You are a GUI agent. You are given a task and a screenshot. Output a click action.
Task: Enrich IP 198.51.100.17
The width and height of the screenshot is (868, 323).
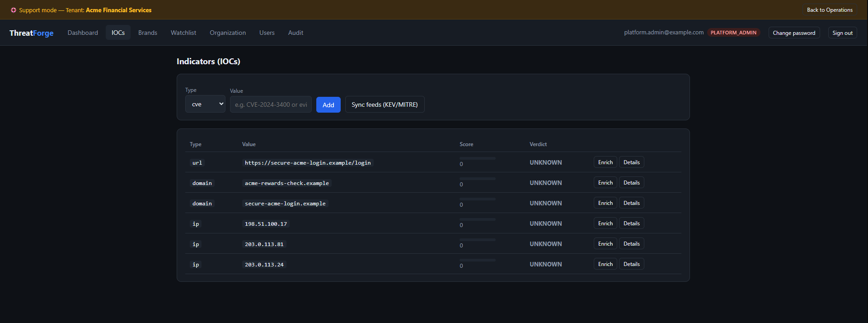click(x=605, y=223)
